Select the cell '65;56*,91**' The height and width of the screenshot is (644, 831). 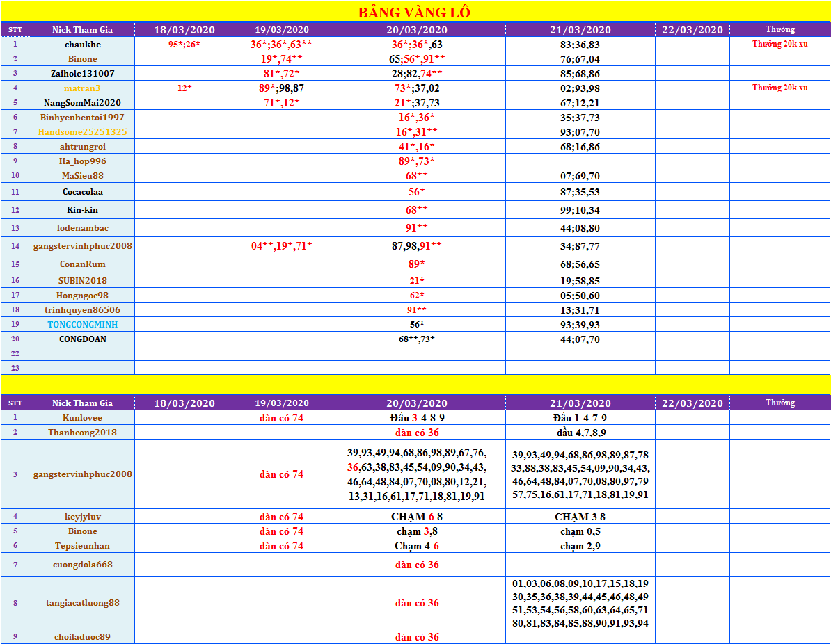[417, 59]
